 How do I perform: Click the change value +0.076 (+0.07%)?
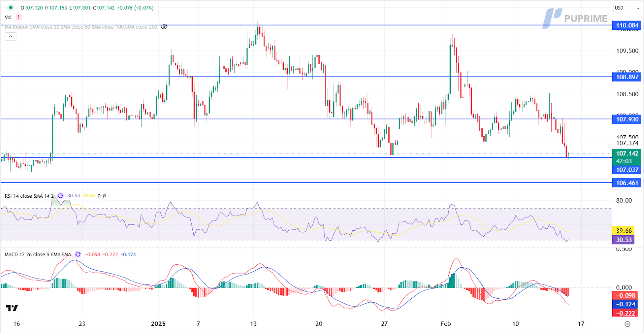click(x=135, y=8)
